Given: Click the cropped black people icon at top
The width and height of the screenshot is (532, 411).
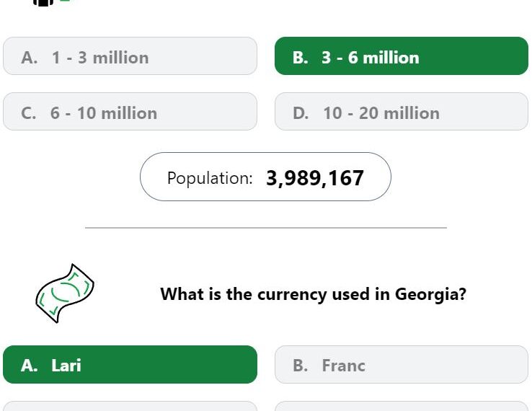Looking at the screenshot, I should [43, 3].
